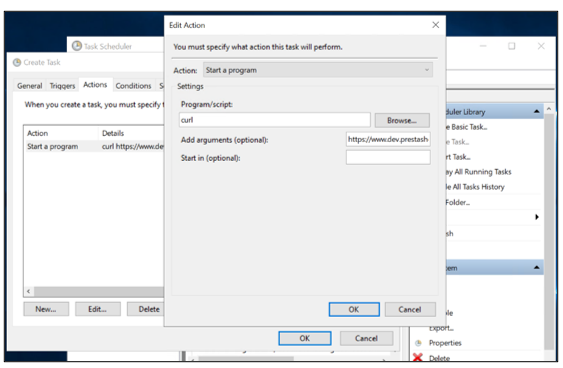
Task: Click All Running Tasks in Actions pane
Action: pyautogui.click(x=479, y=172)
